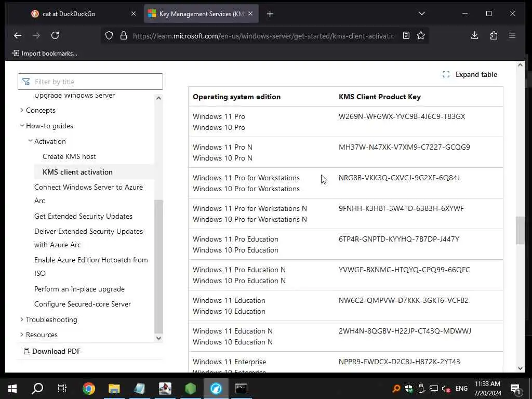Viewport: 532px width, 399px height.
Task: Click the URL address field
Action: [x=263, y=36]
